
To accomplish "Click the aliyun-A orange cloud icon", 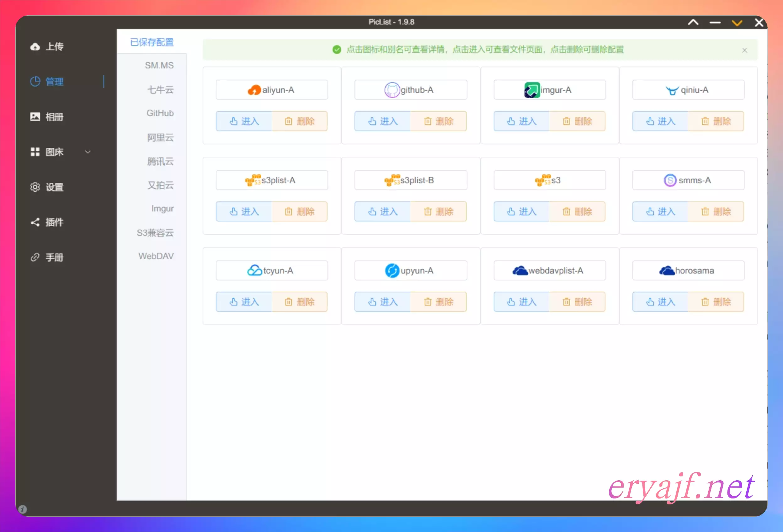I will tap(254, 90).
